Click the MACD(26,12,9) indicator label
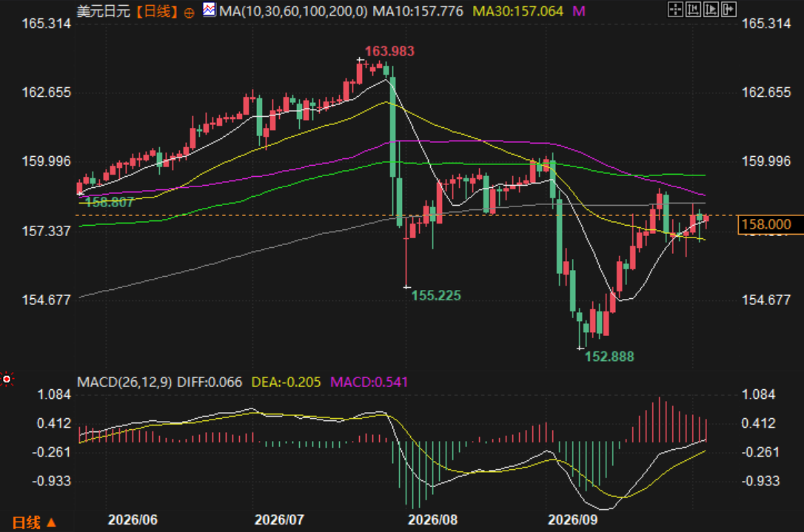This screenshot has height=532, width=804. point(124,383)
